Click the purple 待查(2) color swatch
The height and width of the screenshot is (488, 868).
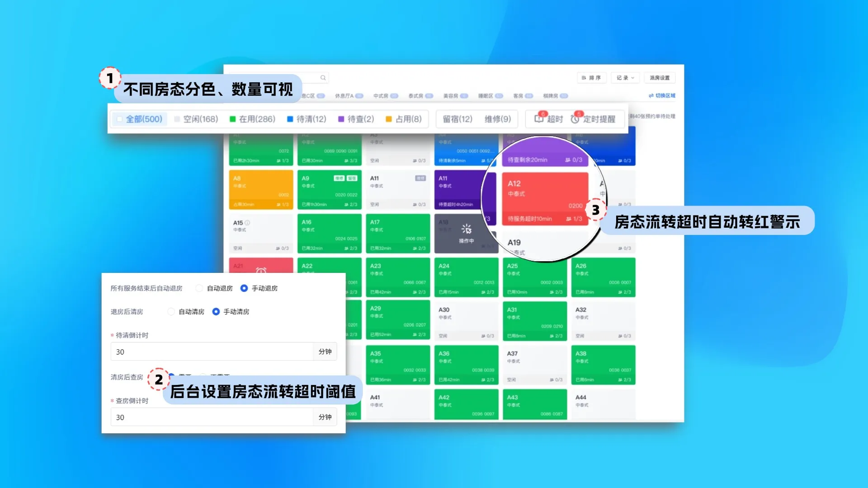(341, 119)
